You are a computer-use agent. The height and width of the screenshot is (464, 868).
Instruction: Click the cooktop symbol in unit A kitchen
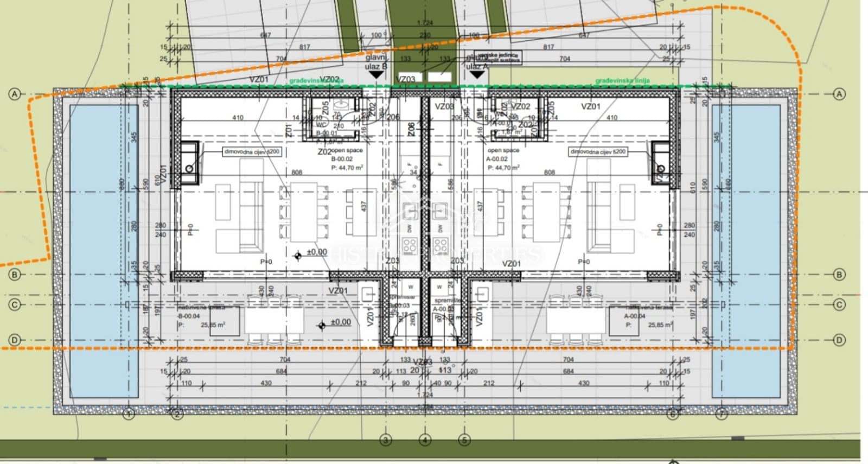coord(440,244)
